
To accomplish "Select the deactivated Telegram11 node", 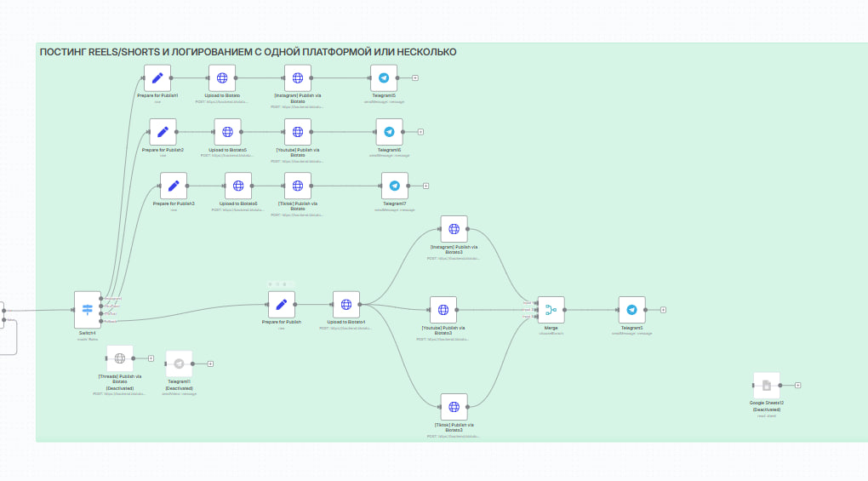I will 179,364.
